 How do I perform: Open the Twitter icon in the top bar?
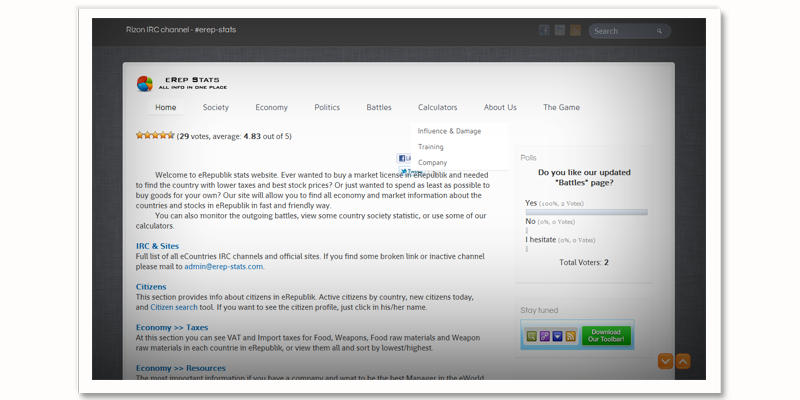tap(560, 31)
